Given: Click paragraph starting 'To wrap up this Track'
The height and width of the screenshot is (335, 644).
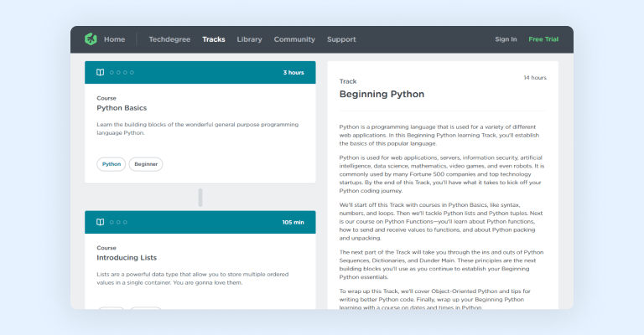Looking at the screenshot, I should coord(435,299).
